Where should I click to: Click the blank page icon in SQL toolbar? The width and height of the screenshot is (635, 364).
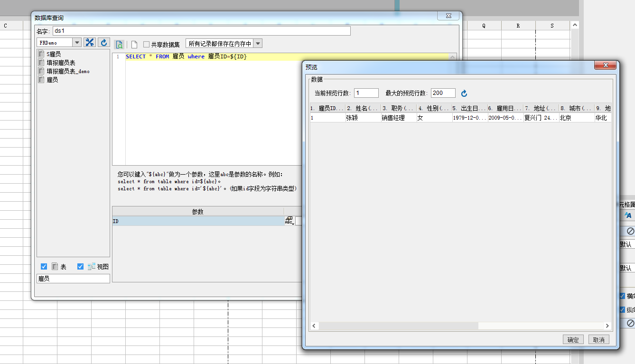134,45
